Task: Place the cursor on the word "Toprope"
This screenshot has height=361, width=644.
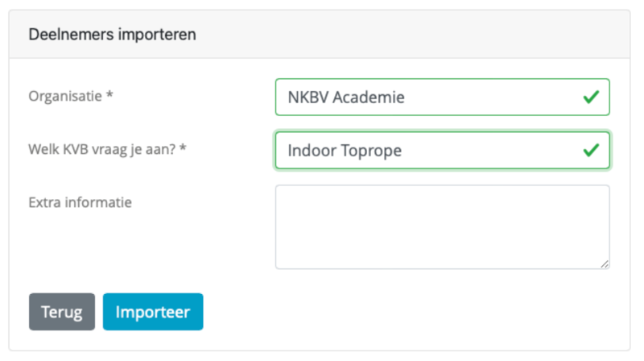Action: (368, 151)
